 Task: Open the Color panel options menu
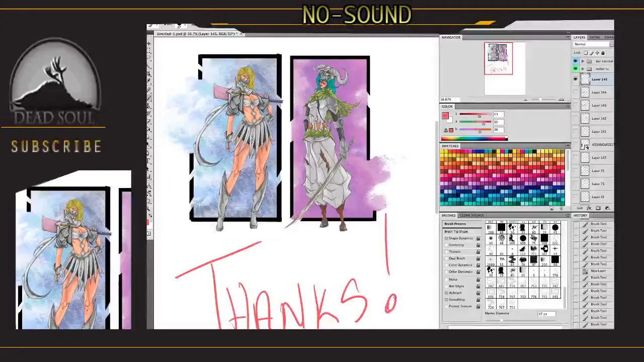tap(568, 106)
